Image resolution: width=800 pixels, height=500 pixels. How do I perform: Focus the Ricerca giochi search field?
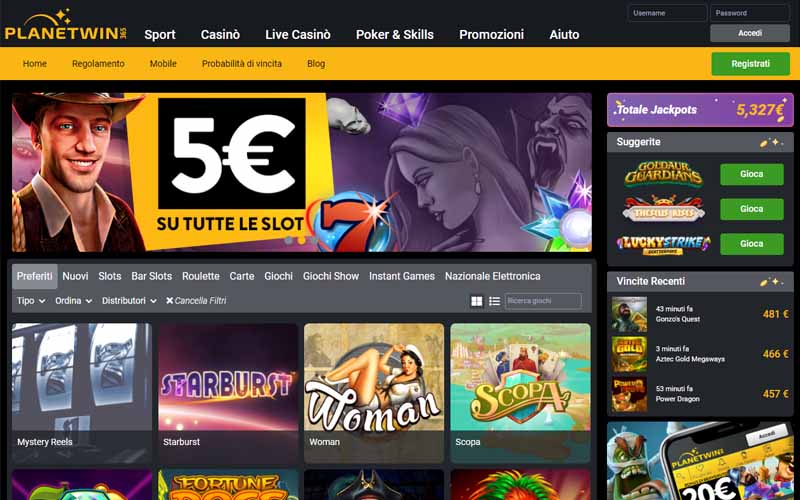pos(543,301)
